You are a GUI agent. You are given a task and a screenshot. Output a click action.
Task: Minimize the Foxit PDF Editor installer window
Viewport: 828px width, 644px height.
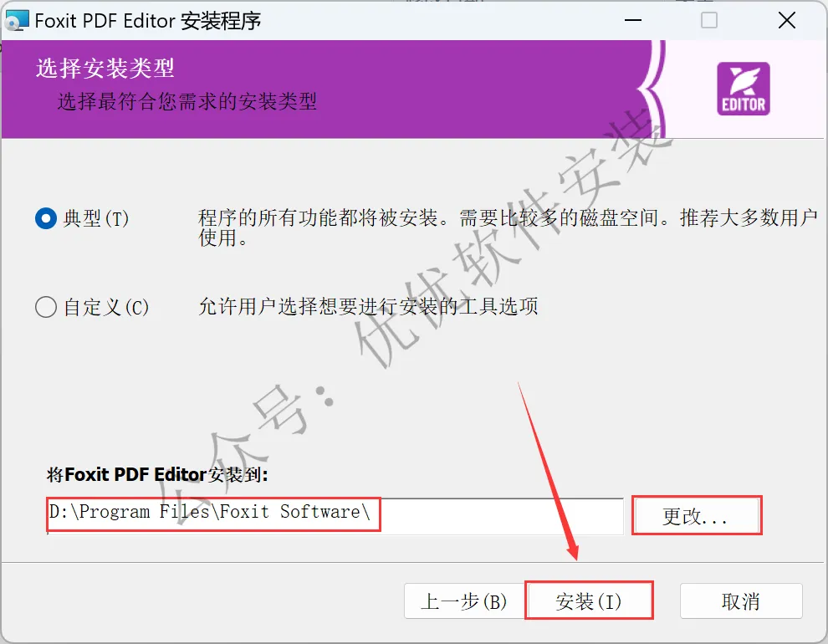point(632,21)
